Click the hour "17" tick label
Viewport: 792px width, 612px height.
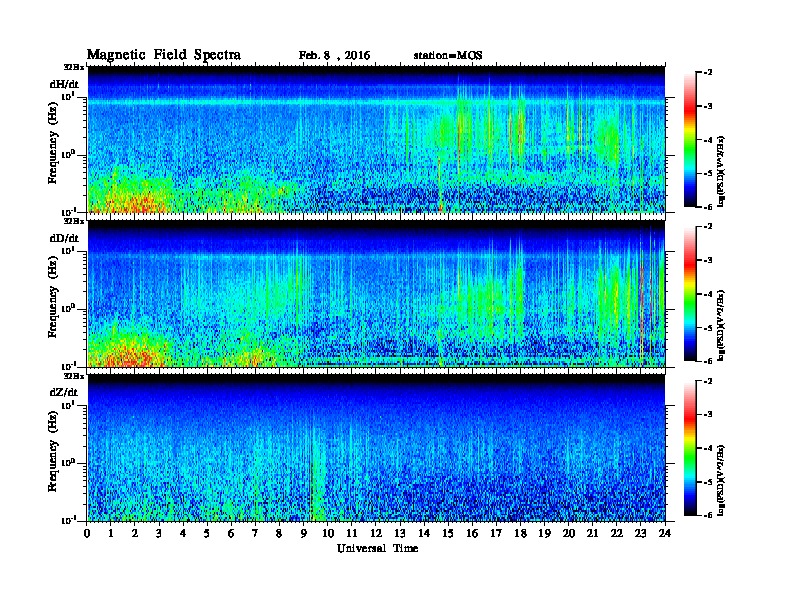(x=496, y=533)
